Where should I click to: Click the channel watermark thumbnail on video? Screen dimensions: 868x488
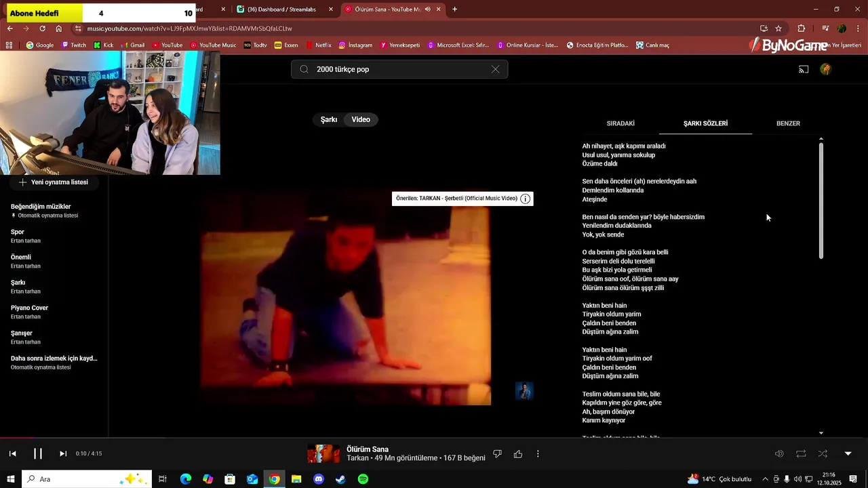(x=524, y=390)
